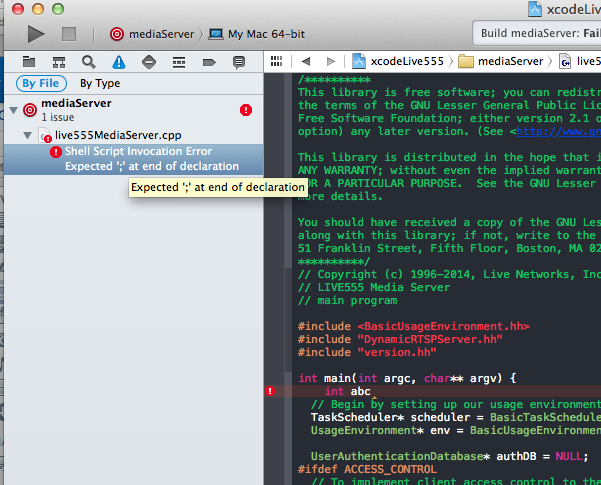Click the jump bar C++ file icon
The width and height of the screenshot is (601, 485).
pyautogui.click(x=565, y=61)
